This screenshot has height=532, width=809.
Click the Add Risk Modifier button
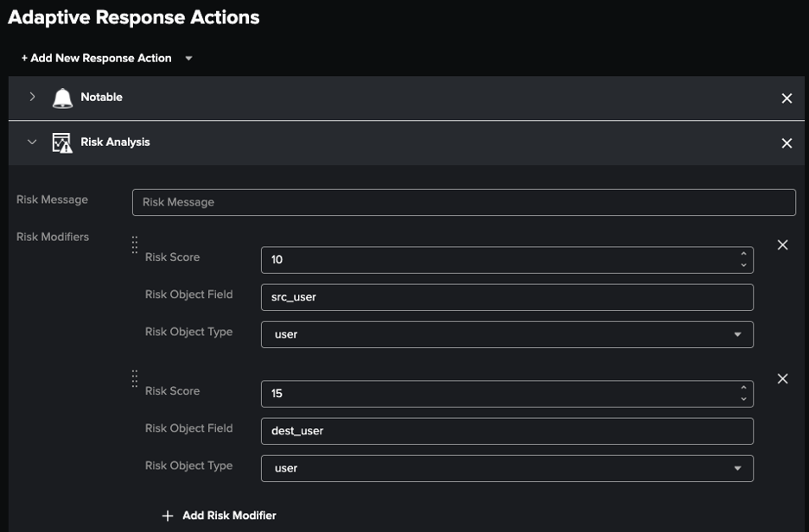pyautogui.click(x=228, y=516)
